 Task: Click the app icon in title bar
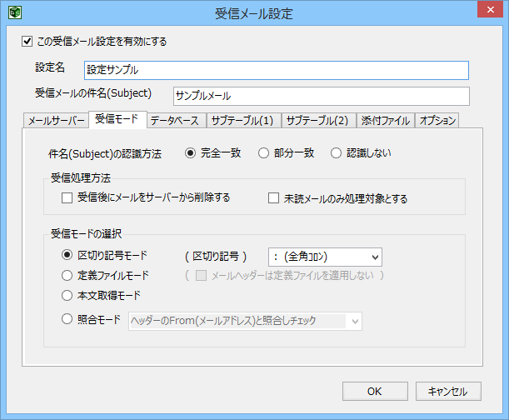pyautogui.click(x=14, y=13)
